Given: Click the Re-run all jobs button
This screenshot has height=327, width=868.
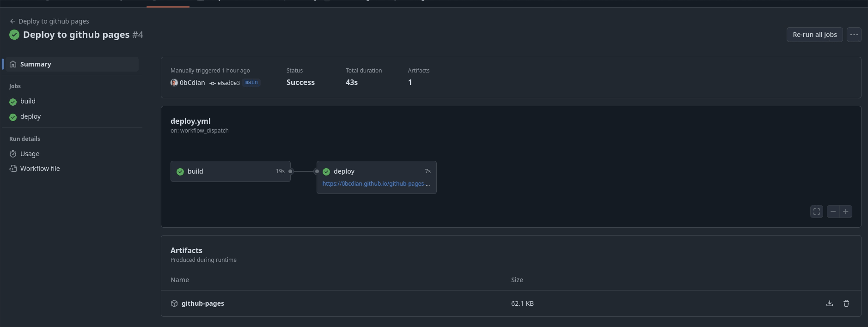Looking at the screenshot, I should coord(815,35).
